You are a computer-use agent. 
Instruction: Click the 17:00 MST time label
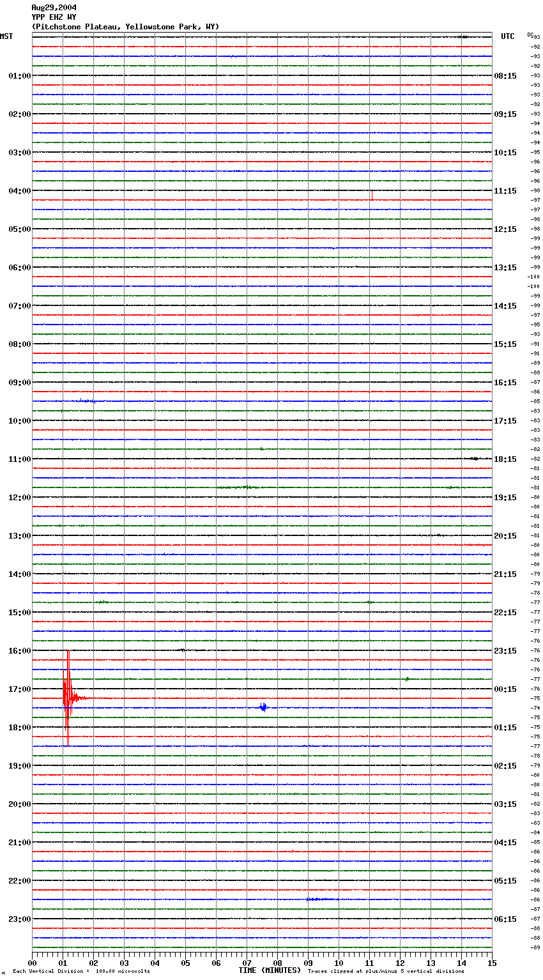[x=20, y=689]
